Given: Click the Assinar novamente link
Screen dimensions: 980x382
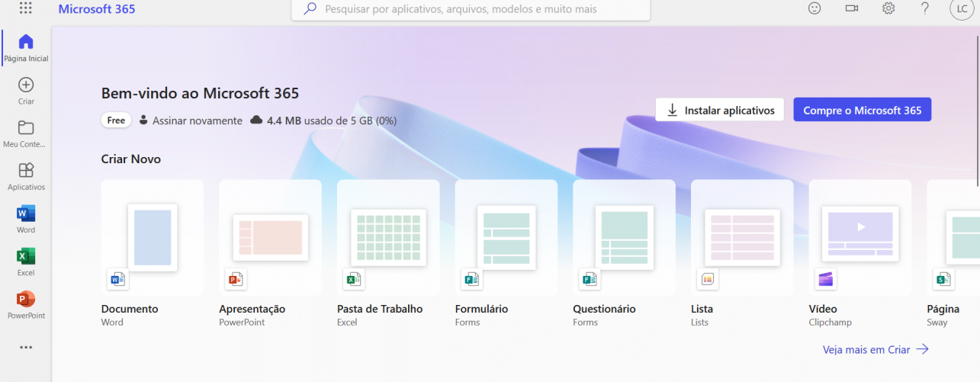Looking at the screenshot, I should pos(197,120).
